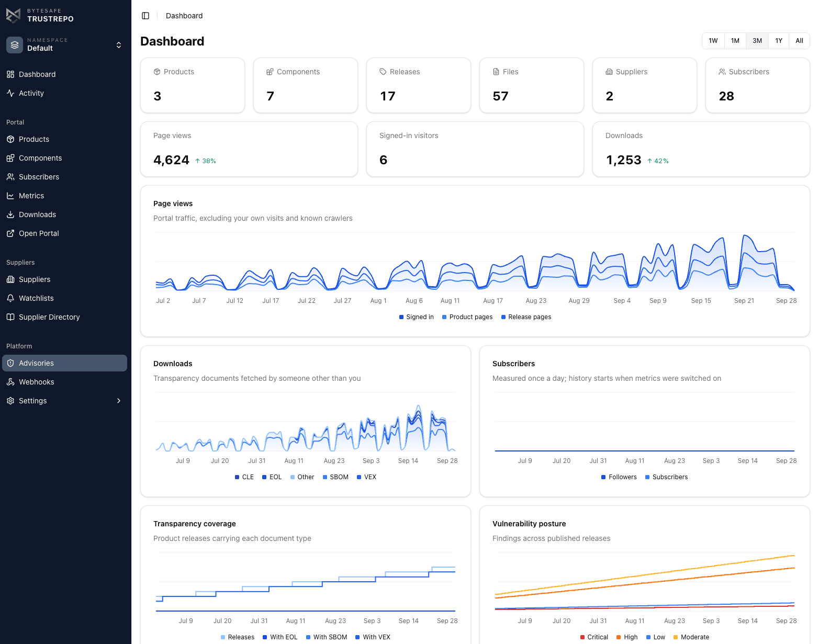Click the Subscribers people icon in sidebar
The image size is (819, 644).
(x=10, y=177)
